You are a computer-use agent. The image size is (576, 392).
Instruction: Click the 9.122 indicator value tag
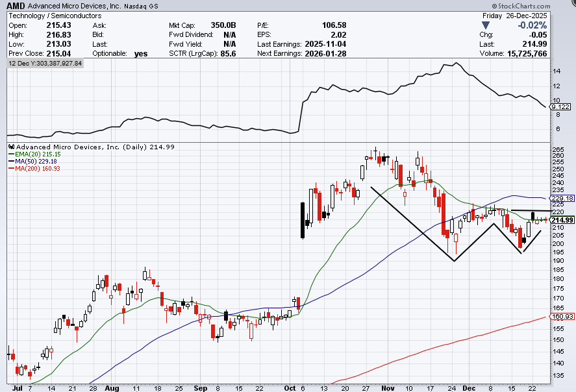560,106
